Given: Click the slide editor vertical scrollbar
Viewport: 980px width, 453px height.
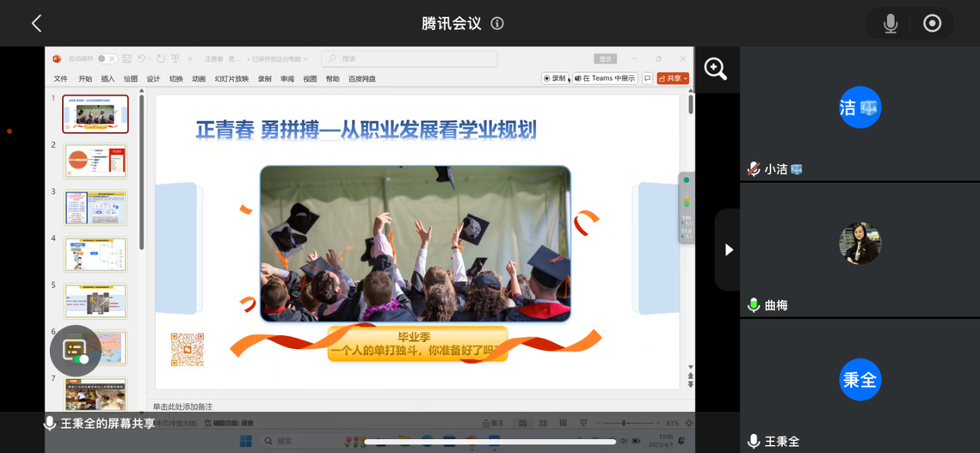Looking at the screenshot, I should pos(691,103).
